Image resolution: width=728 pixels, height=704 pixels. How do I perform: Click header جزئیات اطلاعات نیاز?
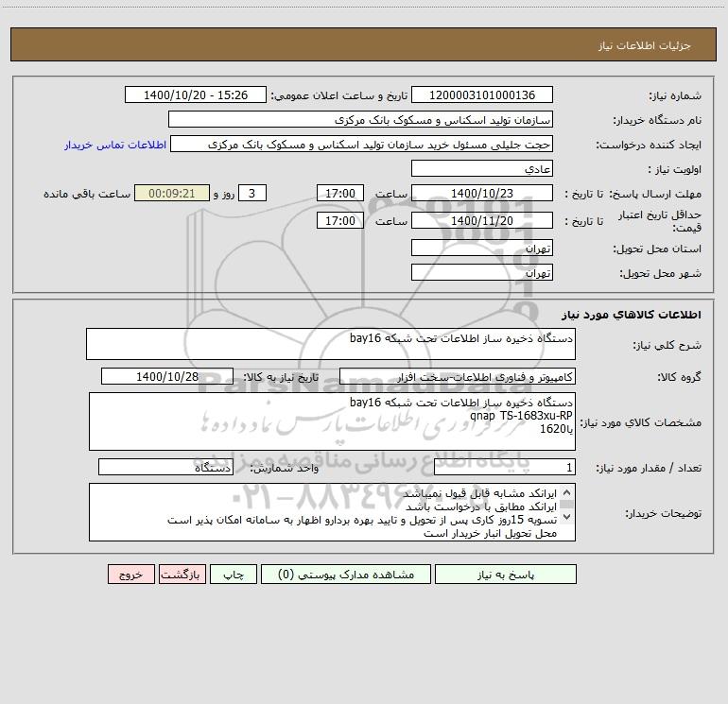pyautogui.click(x=645, y=45)
